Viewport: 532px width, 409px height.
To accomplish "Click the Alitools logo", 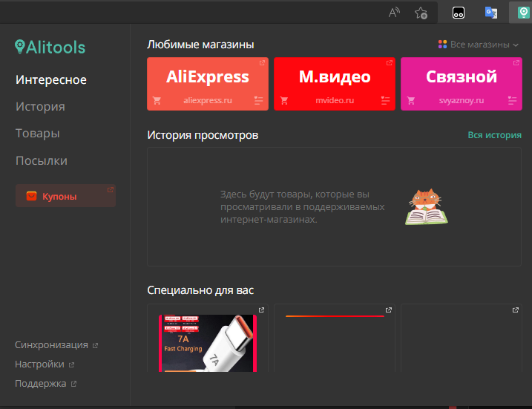I will click(x=50, y=47).
